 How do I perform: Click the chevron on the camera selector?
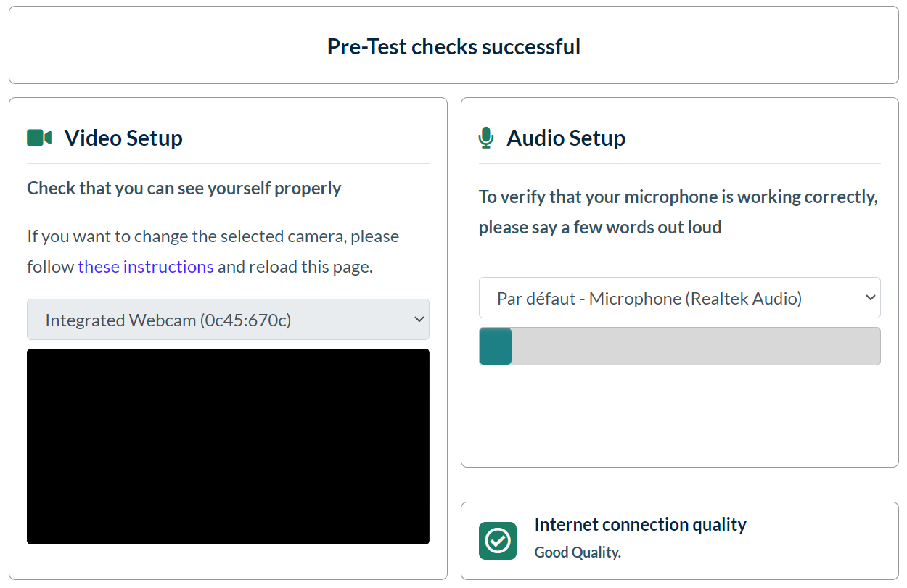tap(419, 319)
